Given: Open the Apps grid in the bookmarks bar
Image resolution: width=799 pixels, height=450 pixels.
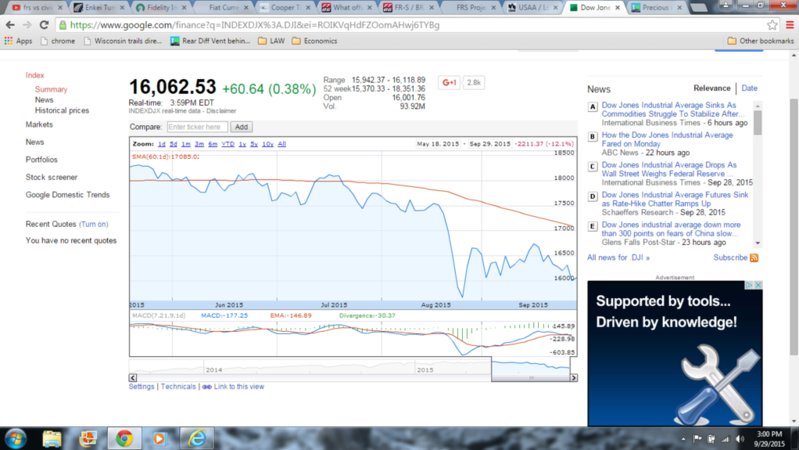Looking at the screenshot, I should 18,41.
